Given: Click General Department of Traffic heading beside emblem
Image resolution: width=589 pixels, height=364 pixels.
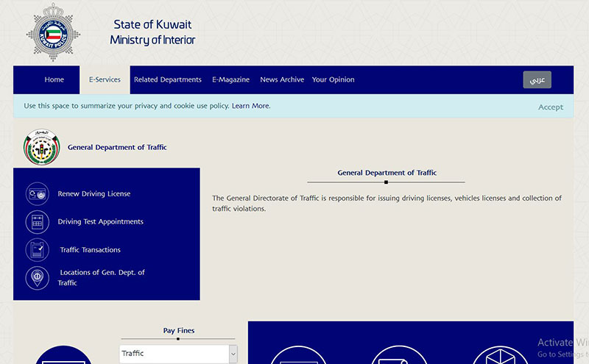Looking at the screenshot, I should [117, 147].
